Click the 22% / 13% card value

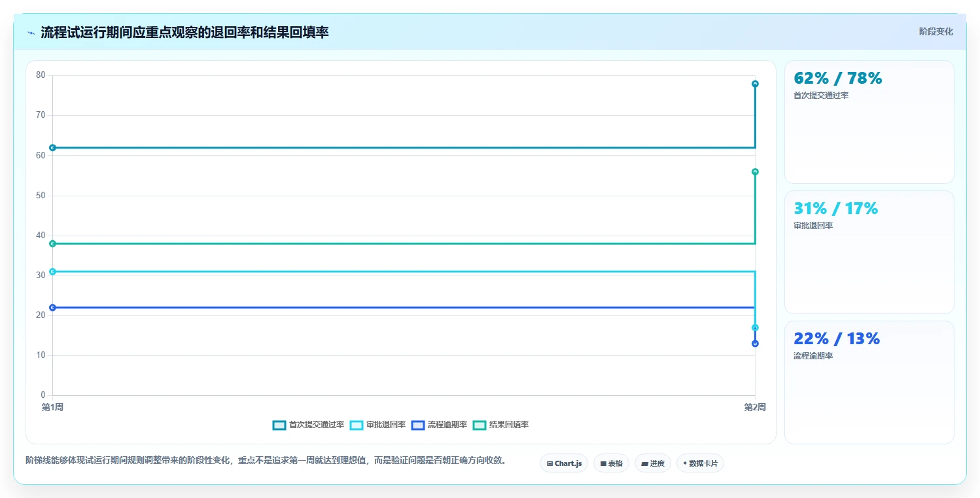[x=836, y=338]
